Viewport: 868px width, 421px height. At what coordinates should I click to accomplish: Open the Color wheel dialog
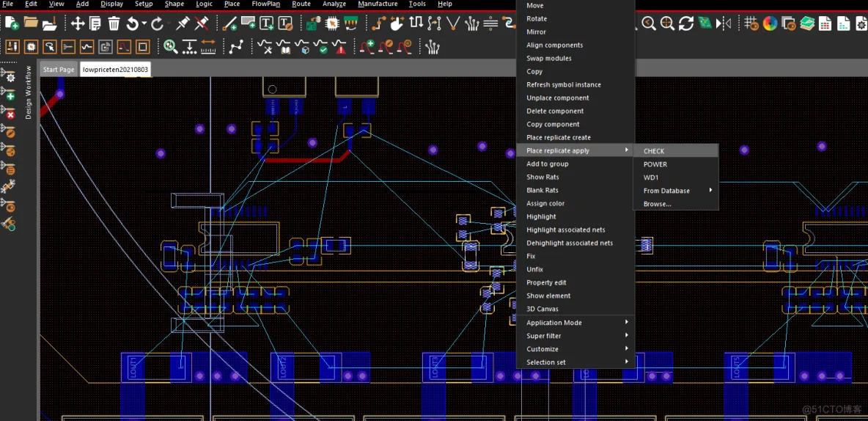click(x=770, y=23)
